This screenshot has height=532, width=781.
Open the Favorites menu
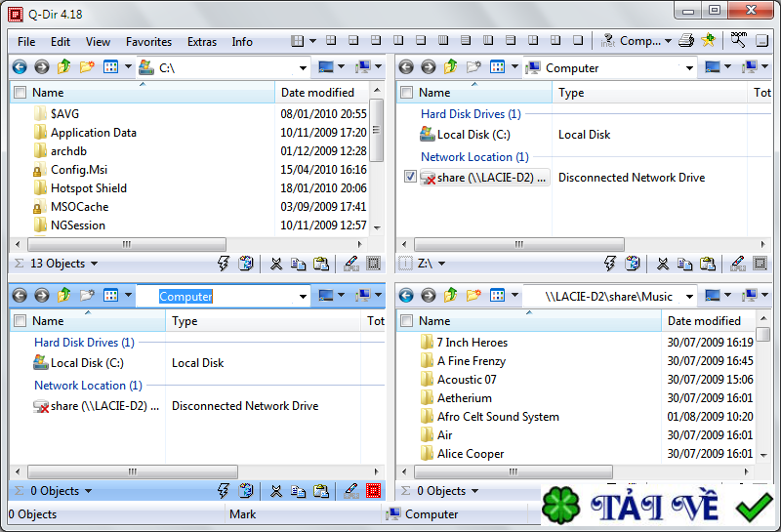click(x=148, y=42)
